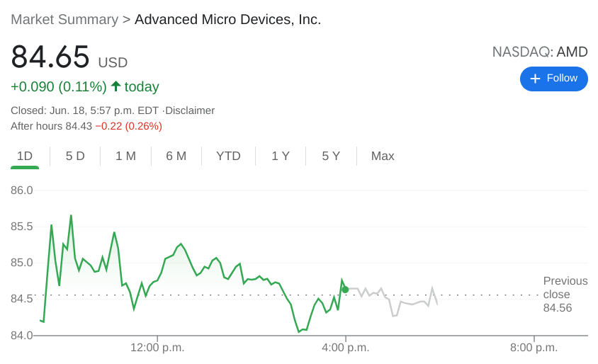
Task: Click the green closing-price dot on chart
Action: click(x=345, y=289)
